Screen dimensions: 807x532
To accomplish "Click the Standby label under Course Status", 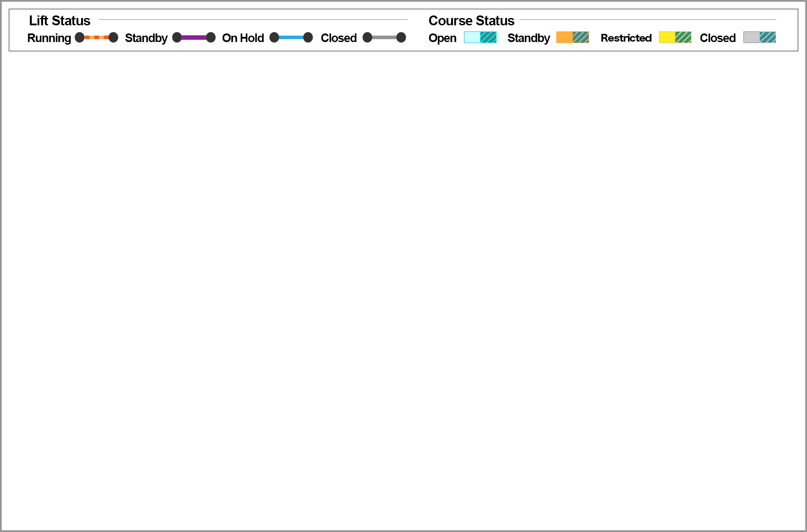I will tap(528, 38).
